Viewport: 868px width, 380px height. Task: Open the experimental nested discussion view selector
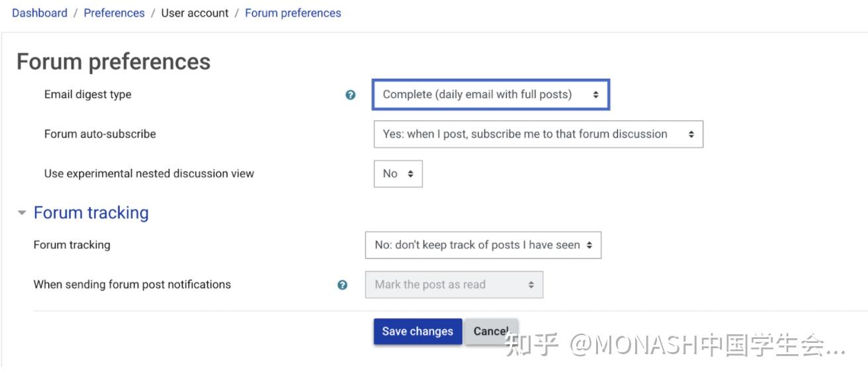[398, 173]
